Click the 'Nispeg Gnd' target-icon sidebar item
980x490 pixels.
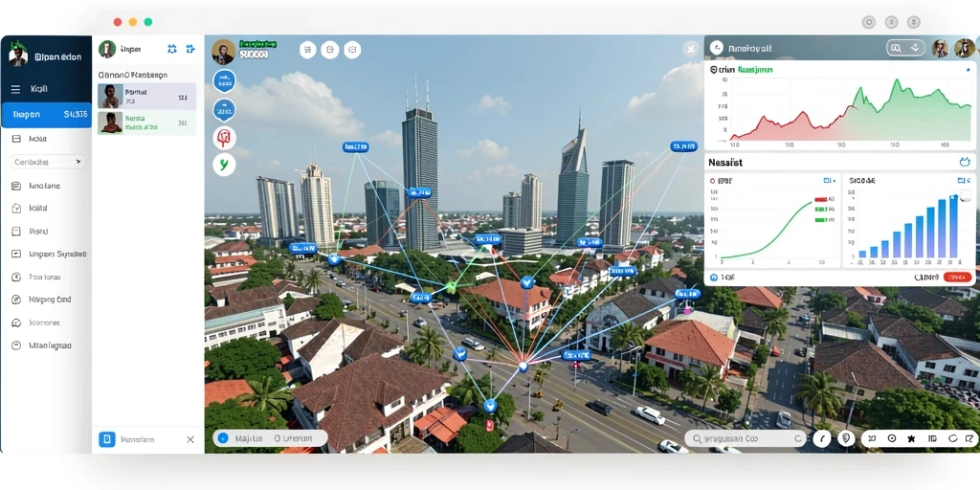(42, 300)
